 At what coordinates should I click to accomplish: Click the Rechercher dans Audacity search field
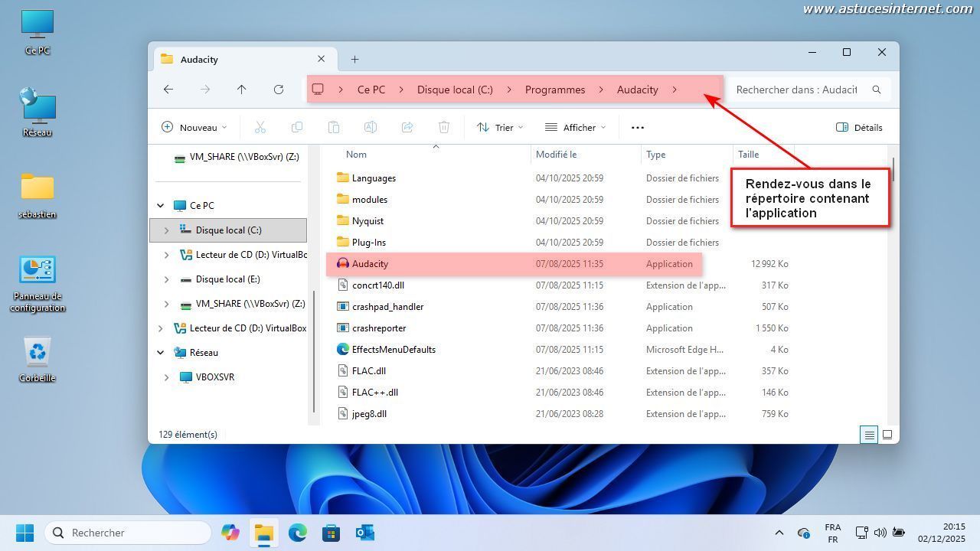[796, 90]
